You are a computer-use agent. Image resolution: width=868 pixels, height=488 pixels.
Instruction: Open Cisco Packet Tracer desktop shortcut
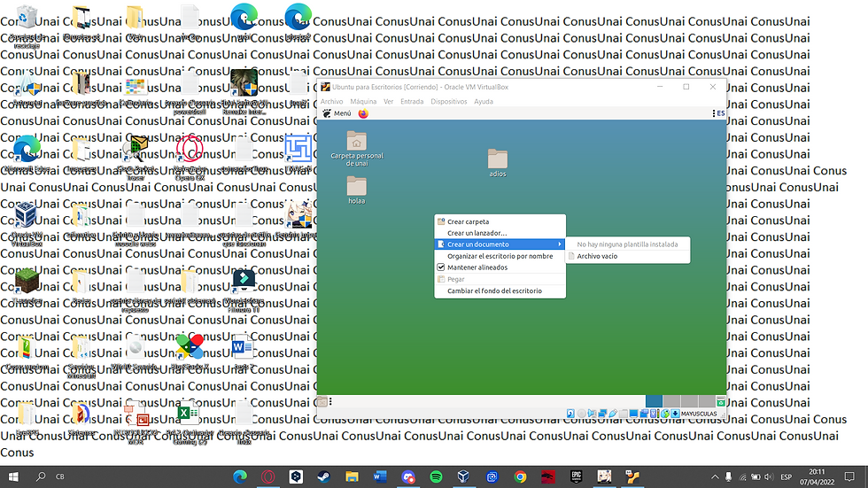[x=136, y=148]
